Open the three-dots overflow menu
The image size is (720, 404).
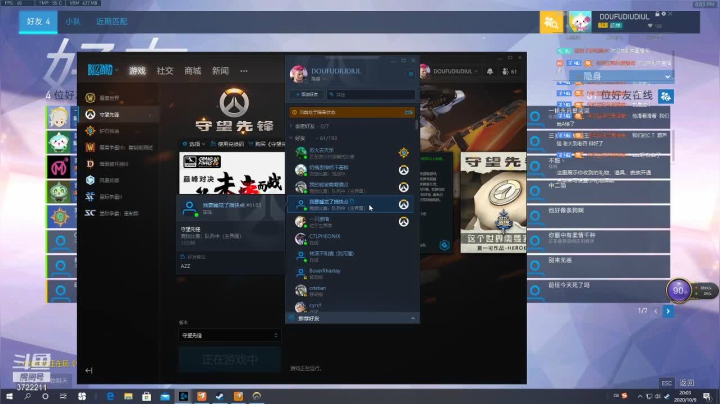pos(244,71)
